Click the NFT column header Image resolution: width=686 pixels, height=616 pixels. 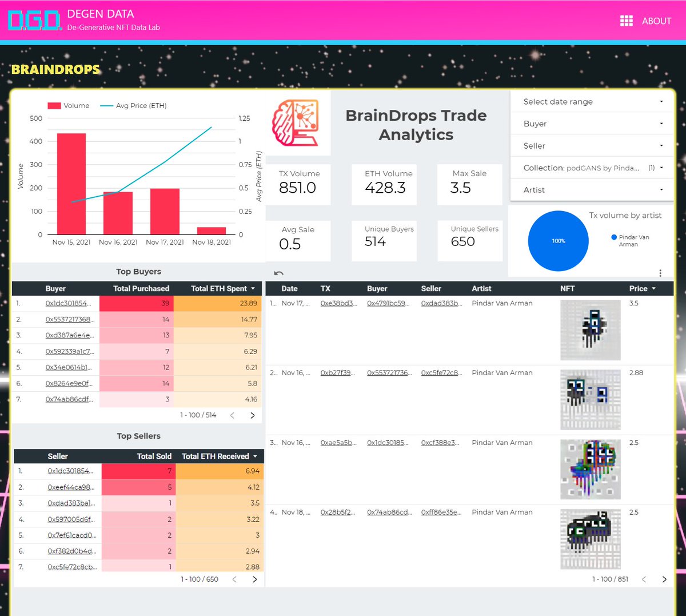pyautogui.click(x=568, y=289)
